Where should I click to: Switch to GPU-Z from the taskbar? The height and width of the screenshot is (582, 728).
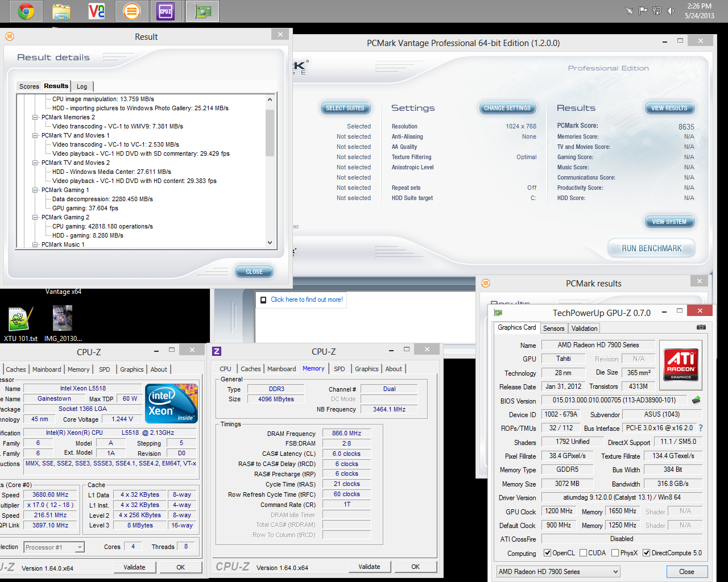pyautogui.click(x=202, y=11)
